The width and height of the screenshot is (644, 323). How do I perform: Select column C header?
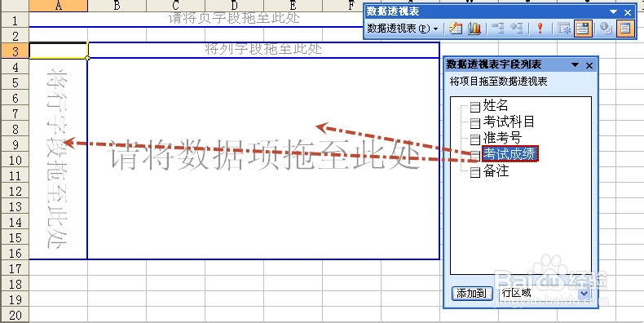pyautogui.click(x=176, y=6)
